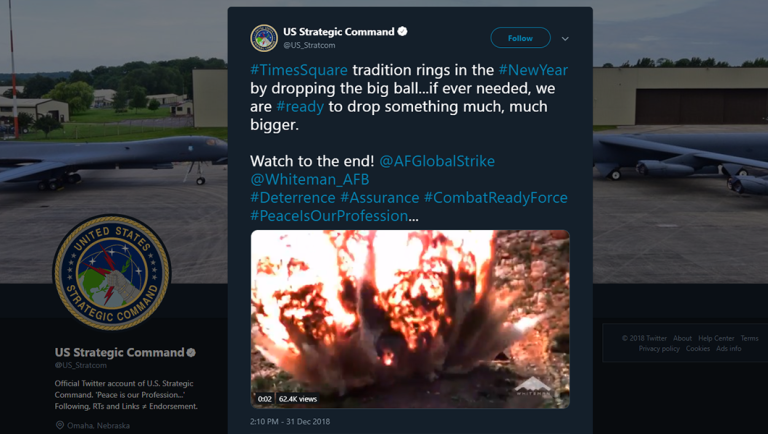Click the large Strategic Command profile seal
Image resolution: width=768 pixels, height=434 pixels.
click(x=112, y=271)
